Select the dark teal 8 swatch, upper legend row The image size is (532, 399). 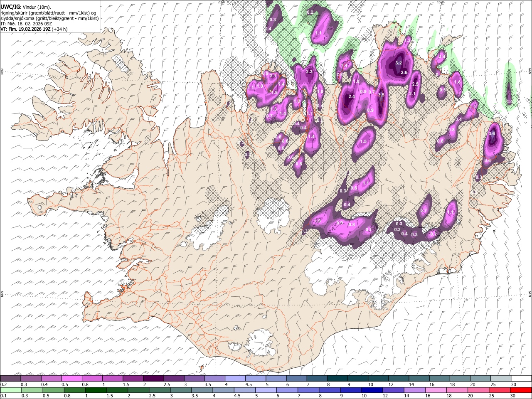pos(337,378)
